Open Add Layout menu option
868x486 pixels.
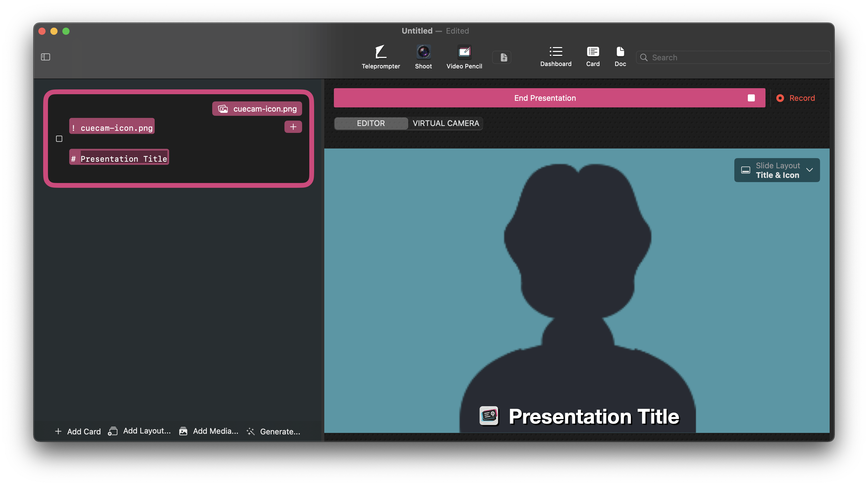[x=140, y=431]
